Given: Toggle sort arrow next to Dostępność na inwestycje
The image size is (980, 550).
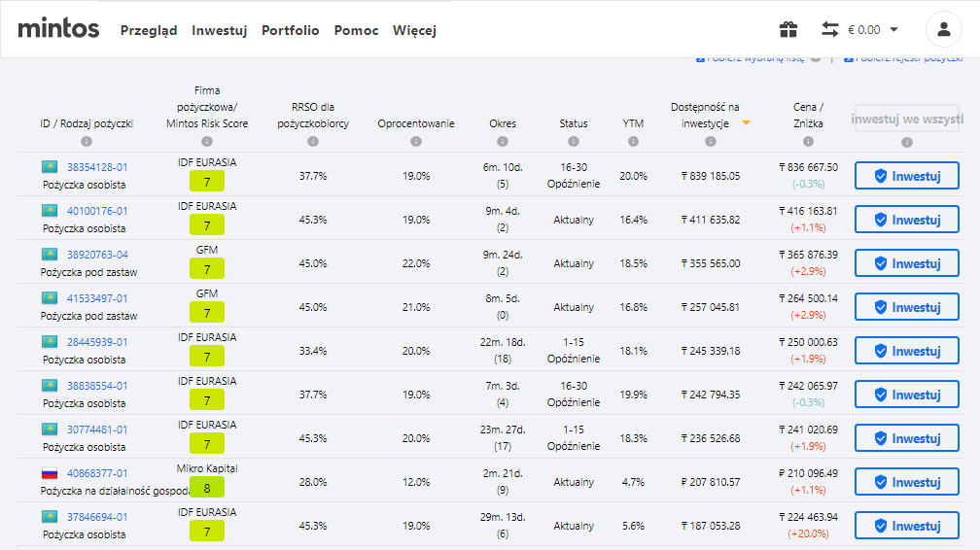Looking at the screenshot, I should point(747,123).
